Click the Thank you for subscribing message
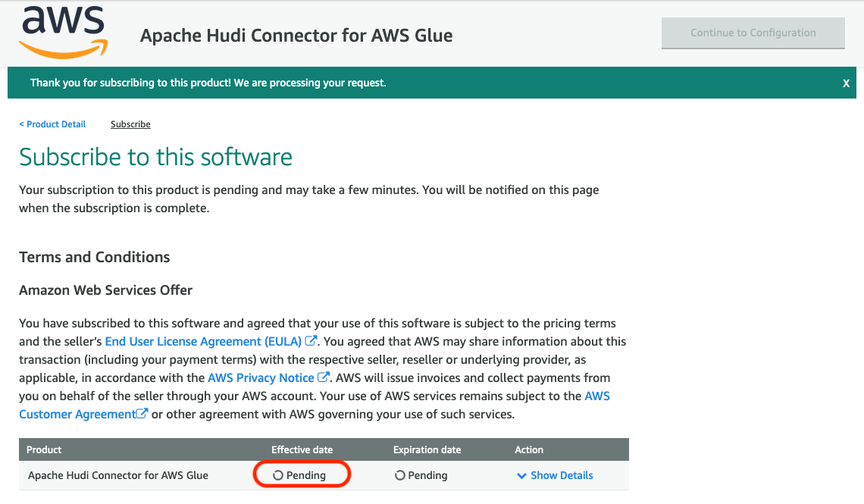 (208, 83)
